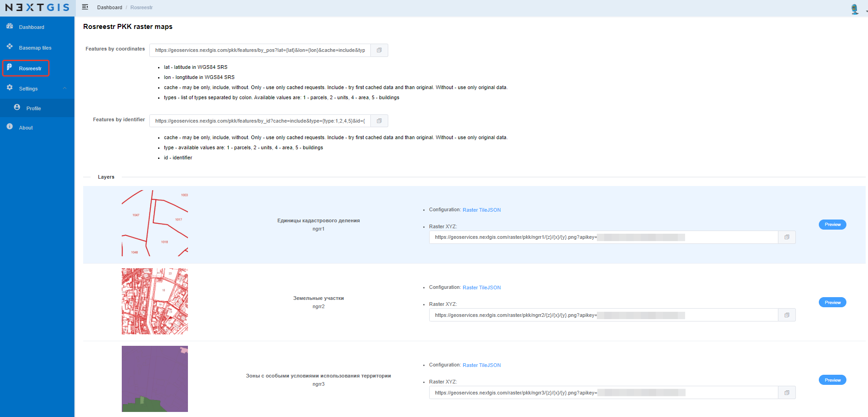This screenshot has height=417, width=868.
Task: Preview the ngrr1 cadastral division layer
Action: tap(832, 225)
